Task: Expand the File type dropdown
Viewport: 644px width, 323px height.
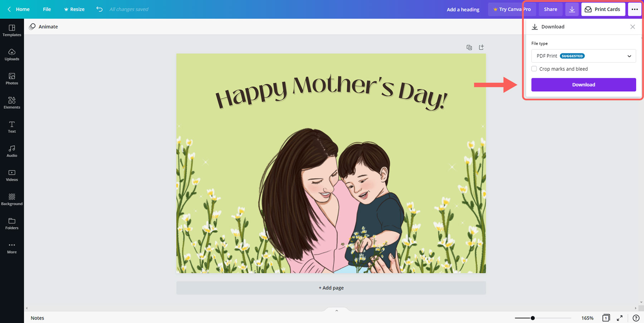Action: point(583,56)
